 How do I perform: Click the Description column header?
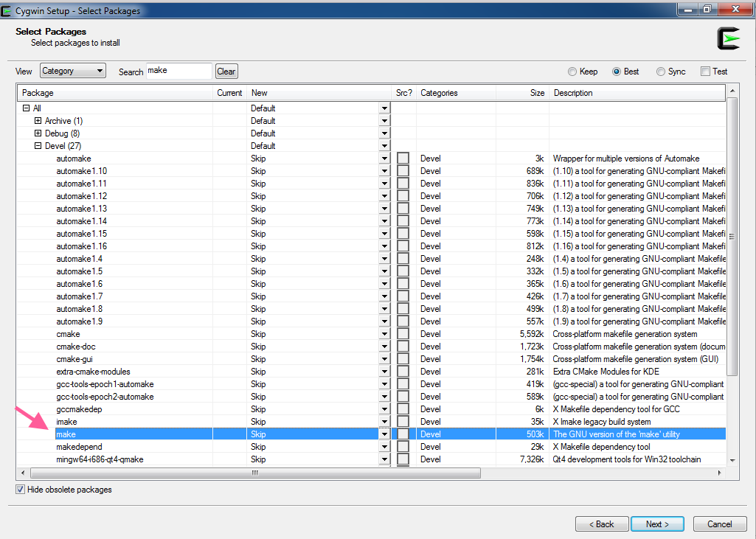pos(637,93)
